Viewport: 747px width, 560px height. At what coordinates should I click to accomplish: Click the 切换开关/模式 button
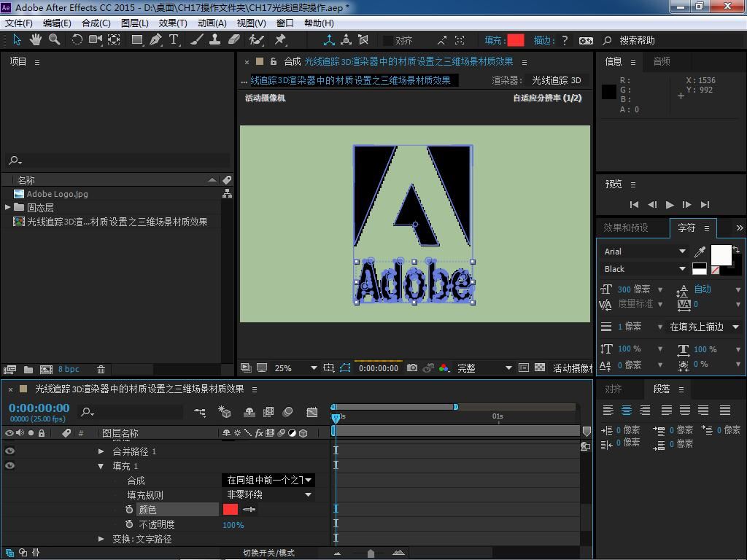pyautogui.click(x=268, y=553)
